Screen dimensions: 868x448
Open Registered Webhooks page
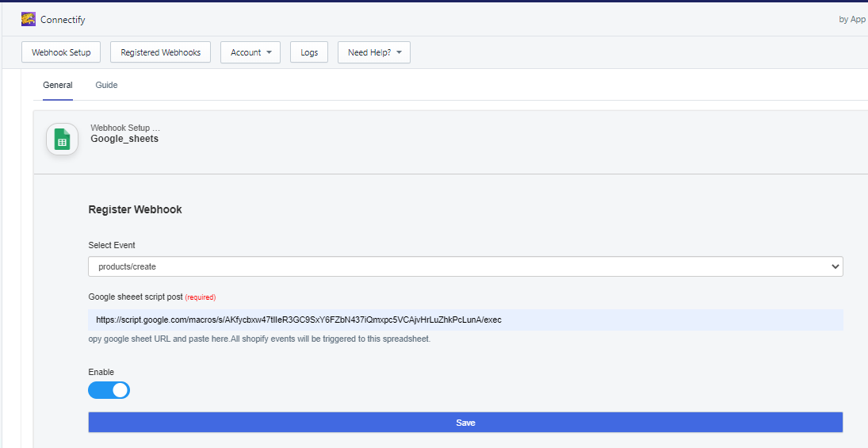161,52
